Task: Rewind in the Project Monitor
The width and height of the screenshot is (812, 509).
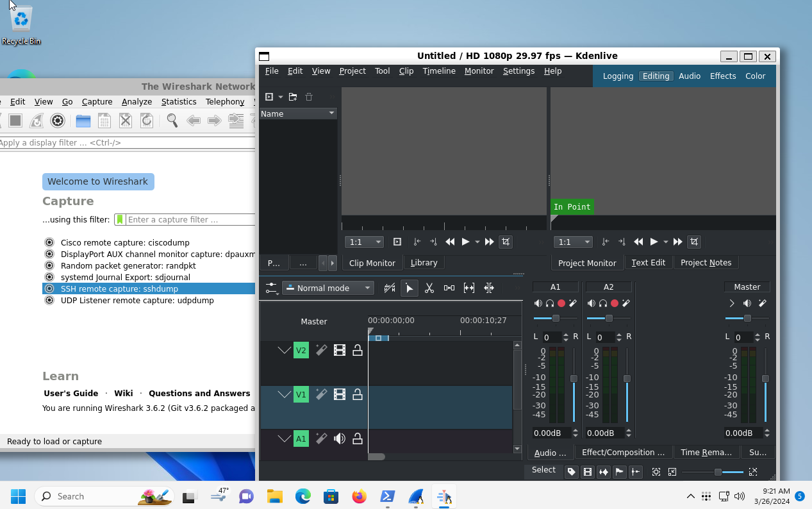Action: (x=638, y=242)
